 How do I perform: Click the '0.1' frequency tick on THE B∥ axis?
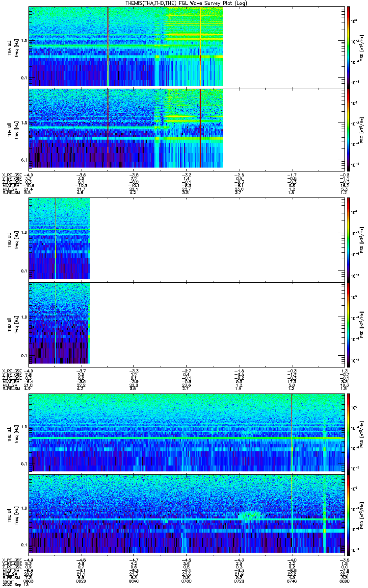pyautogui.click(x=24, y=545)
